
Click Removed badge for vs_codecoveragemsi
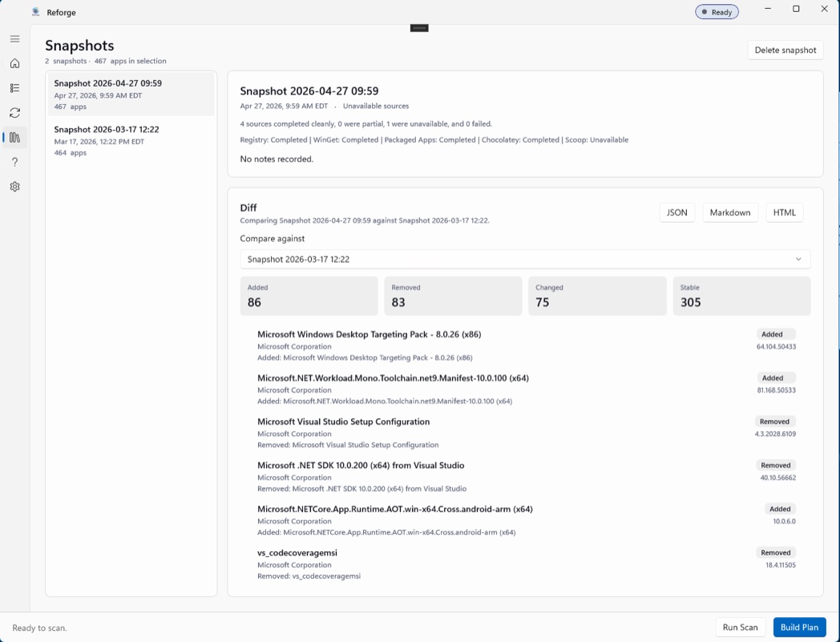[x=776, y=552]
